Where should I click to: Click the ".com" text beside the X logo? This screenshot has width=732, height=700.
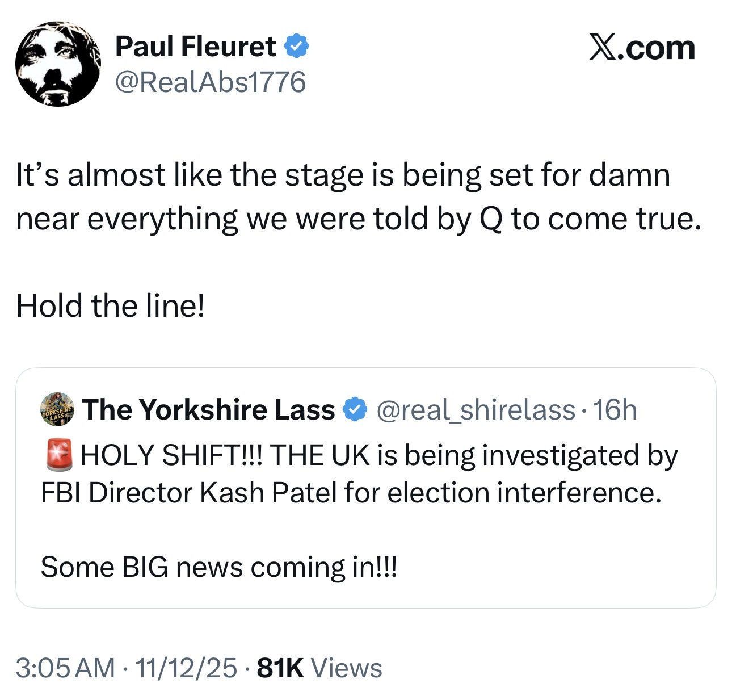657,48
